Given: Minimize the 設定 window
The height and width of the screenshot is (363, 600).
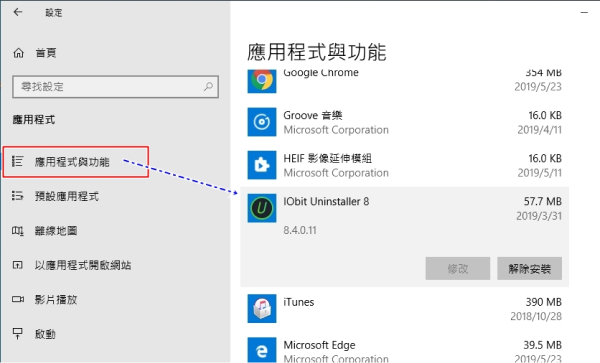Looking at the screenshot, I should [584, 13].
